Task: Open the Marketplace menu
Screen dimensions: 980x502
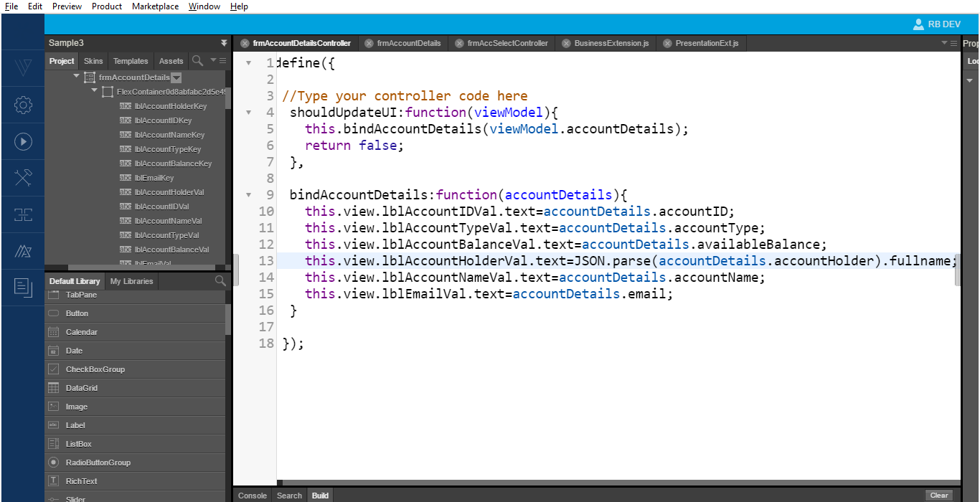Action: coord(156,6)
